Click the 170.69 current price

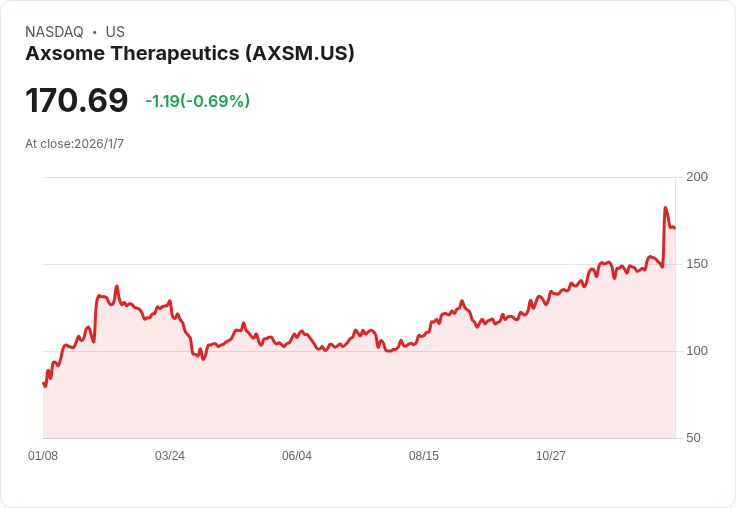[77, 100]
